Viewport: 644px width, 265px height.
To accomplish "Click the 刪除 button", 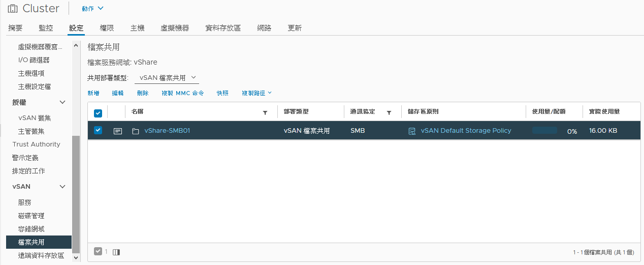I will tap(143, 93).
